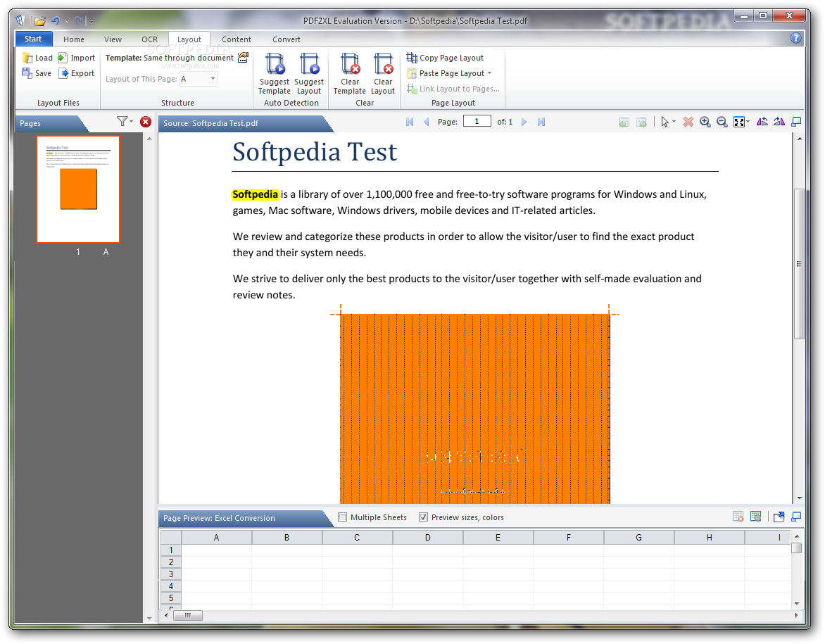Go to the last page
Viewport: 825px width, 644px height.
[x=541, y=122]
